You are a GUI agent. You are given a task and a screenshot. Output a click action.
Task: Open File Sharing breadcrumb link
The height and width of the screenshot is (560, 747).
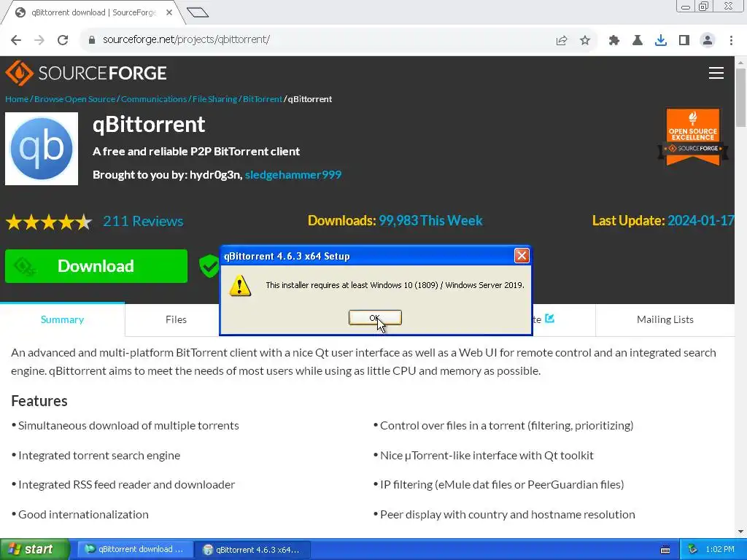click(x=215, y=99)
